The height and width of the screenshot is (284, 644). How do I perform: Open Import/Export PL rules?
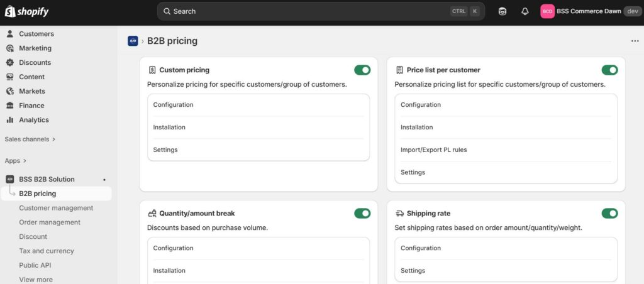[x=506, y=150]
